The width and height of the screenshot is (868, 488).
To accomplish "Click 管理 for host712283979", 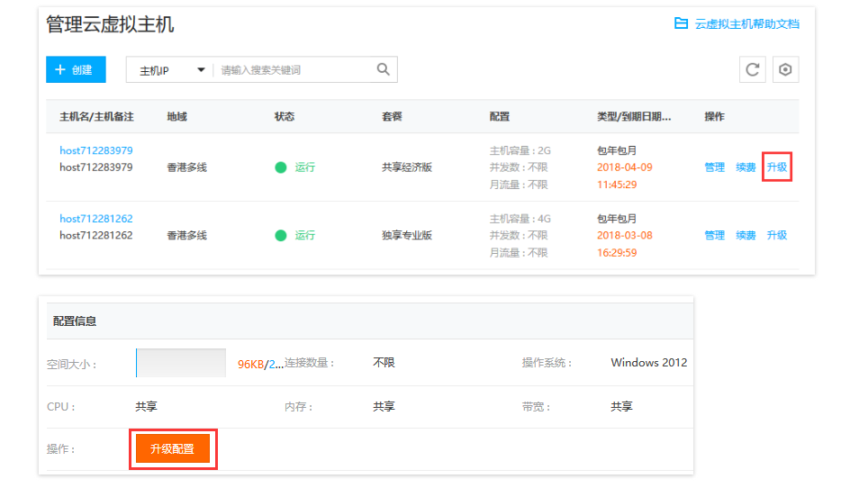I will [x=714, y=167].
